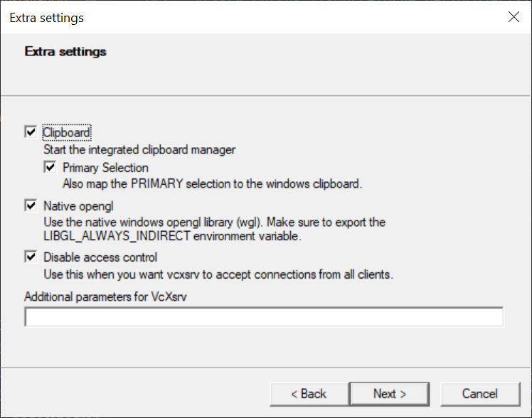Click the Clipboard option label
This screenshot has height=418, width=532.
(67, 132)
